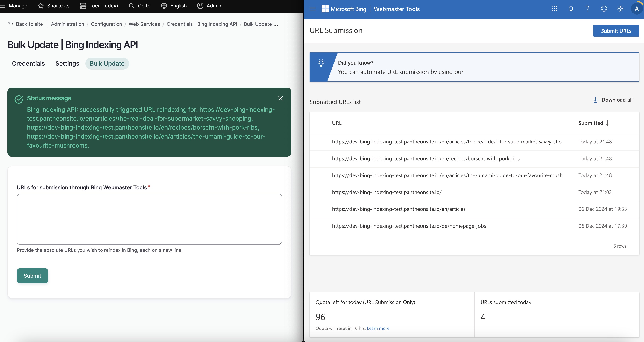Click the Download all arrow icon
Image resolution: width=644 pixels, height=342 pixels.
(x=595, y=100)
